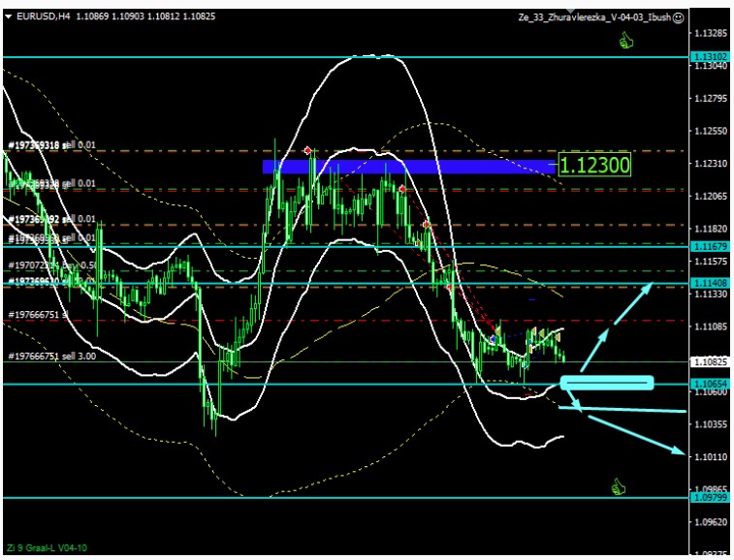Screen dimensions: 734x560
Task: Click the smiley face expert advisor icon
Action: (x=679, y=17)
